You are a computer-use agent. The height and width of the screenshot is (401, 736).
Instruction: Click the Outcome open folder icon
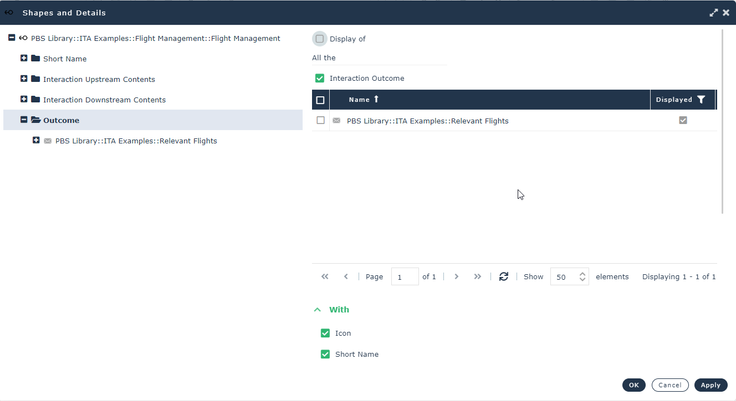pyautogui.click(x=35, y=121)
